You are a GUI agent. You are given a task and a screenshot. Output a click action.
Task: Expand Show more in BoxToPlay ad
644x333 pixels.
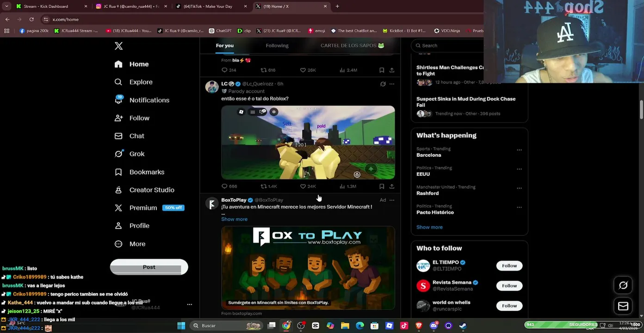pos(234,219)
